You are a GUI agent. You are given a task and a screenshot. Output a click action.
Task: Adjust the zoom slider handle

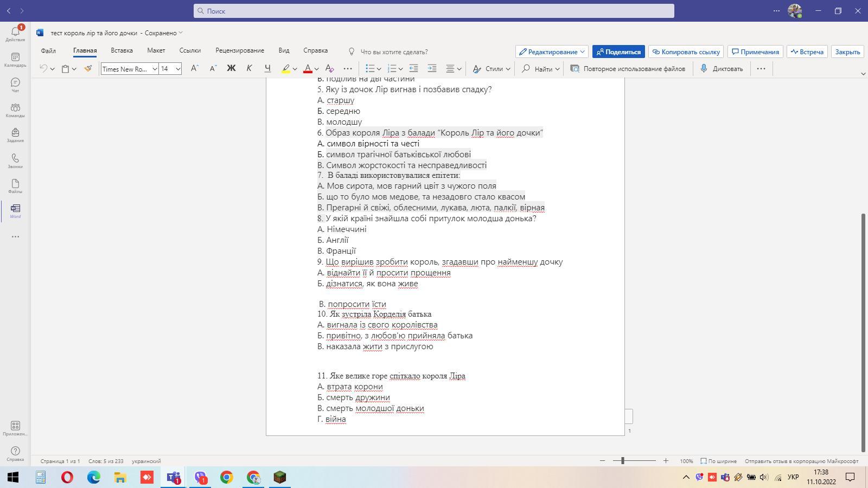click(x=622, y=461)
